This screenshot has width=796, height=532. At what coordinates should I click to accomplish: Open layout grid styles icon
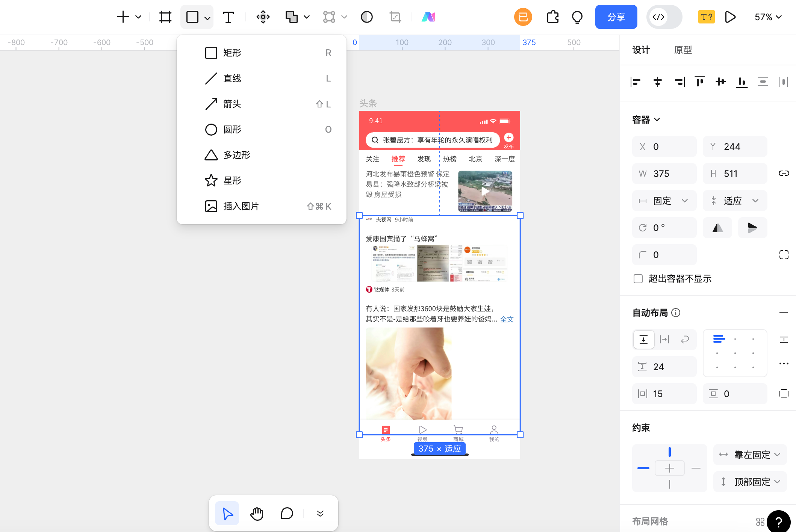pos(760,521)
